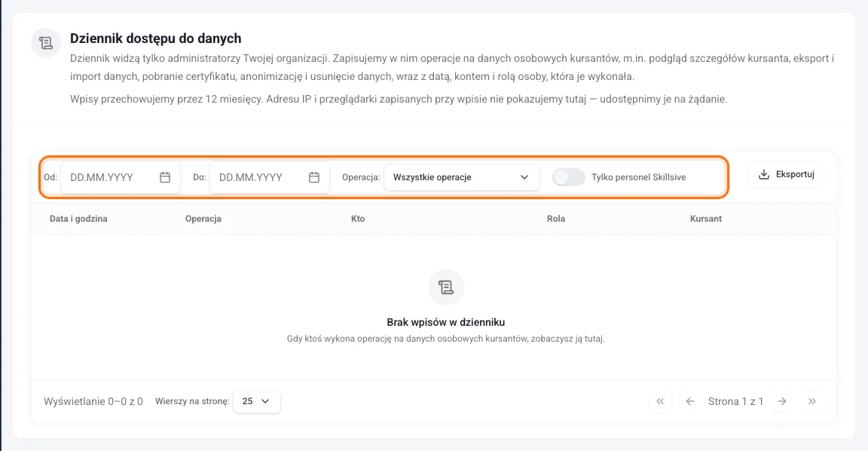Image resolution: width=868 pixels, height=451 pixels.
Task: Open the calendar picker in the Do field
Action: 314,177
